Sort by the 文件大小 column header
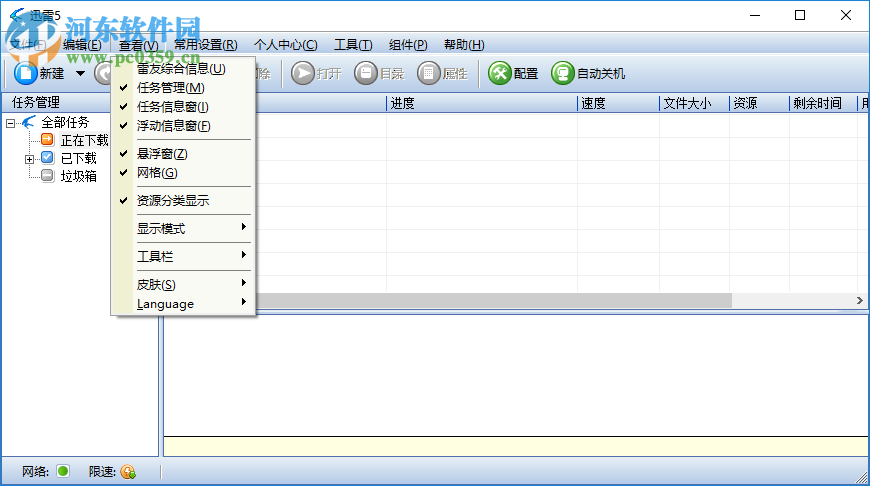 (x=694, y=103)
